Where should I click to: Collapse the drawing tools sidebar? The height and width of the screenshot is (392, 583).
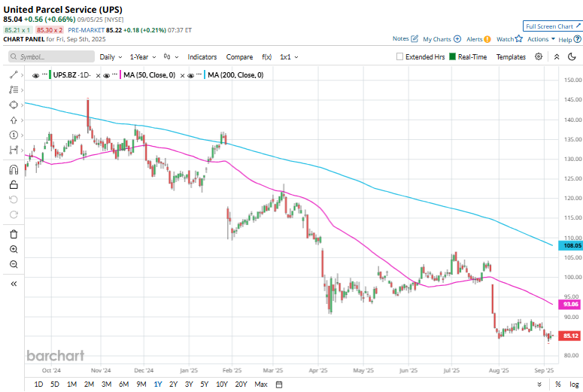14,284
